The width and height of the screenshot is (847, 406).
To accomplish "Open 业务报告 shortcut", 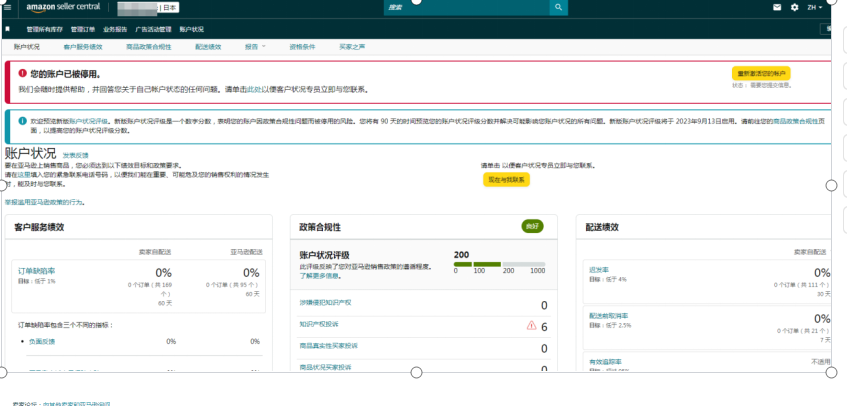I will [x=115, y=29].
